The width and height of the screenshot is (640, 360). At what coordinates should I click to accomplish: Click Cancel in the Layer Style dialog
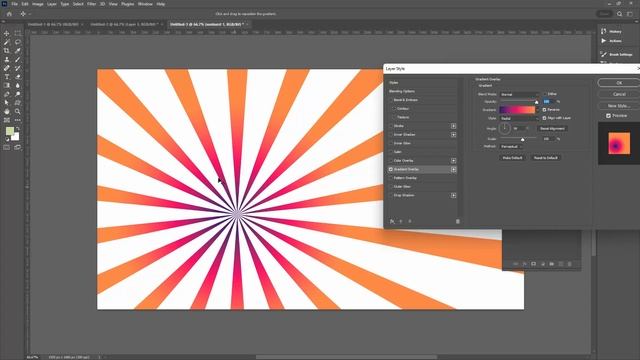(x=619, y=94)
